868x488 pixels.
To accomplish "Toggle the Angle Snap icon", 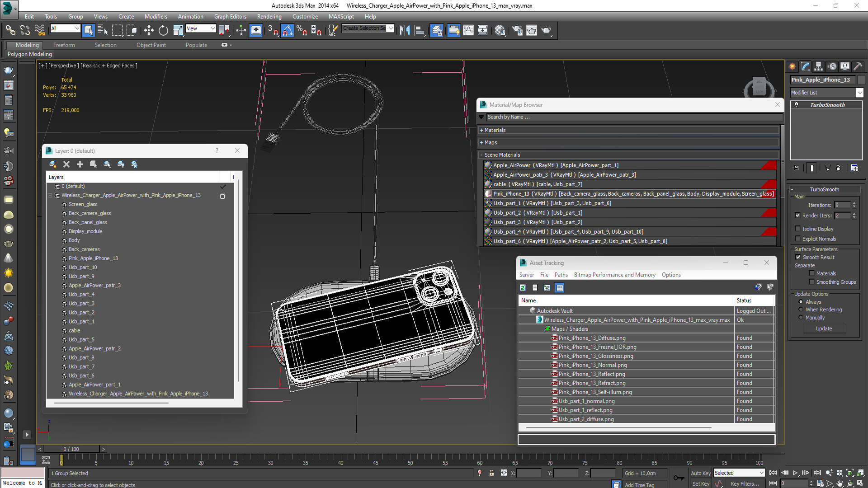I will click(288, 30).
